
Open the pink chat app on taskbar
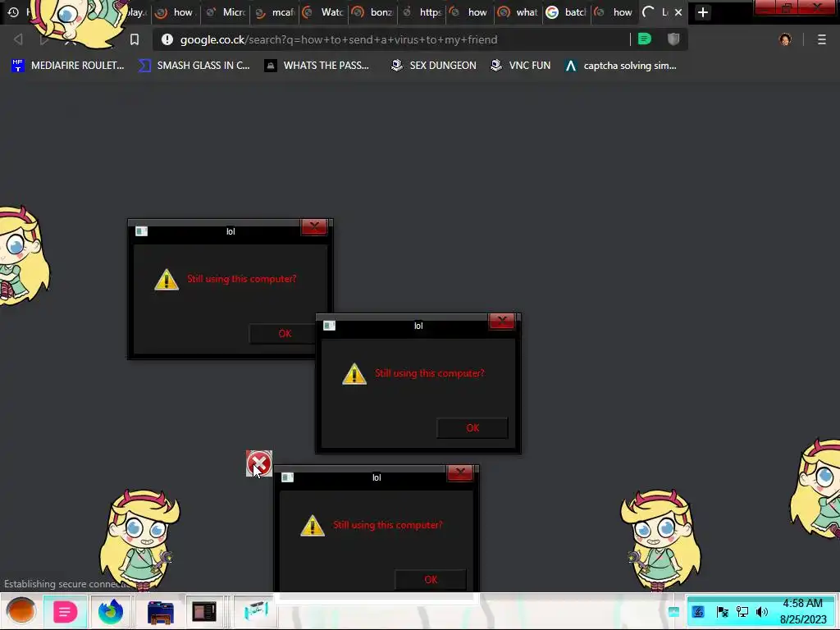coord(65,611)
